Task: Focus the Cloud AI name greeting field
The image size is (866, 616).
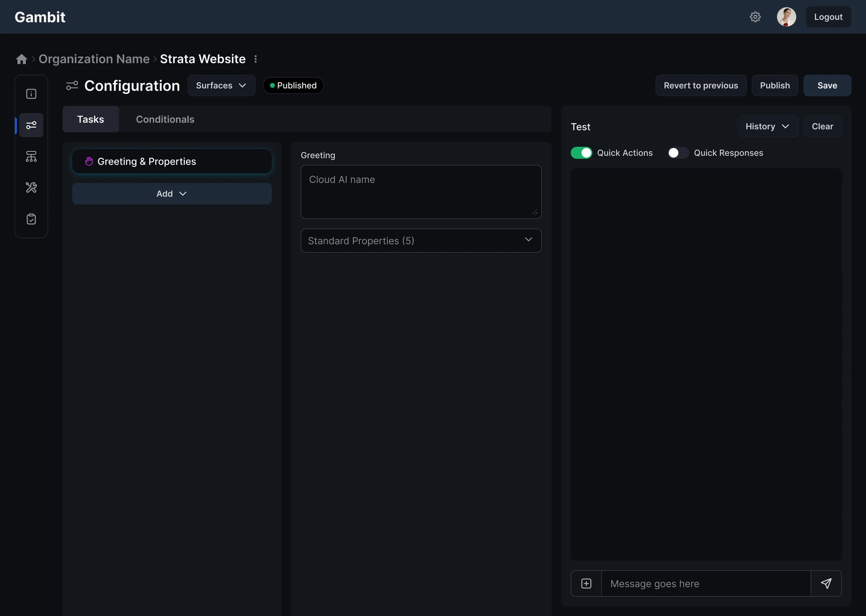Action: tap(421, 192)
